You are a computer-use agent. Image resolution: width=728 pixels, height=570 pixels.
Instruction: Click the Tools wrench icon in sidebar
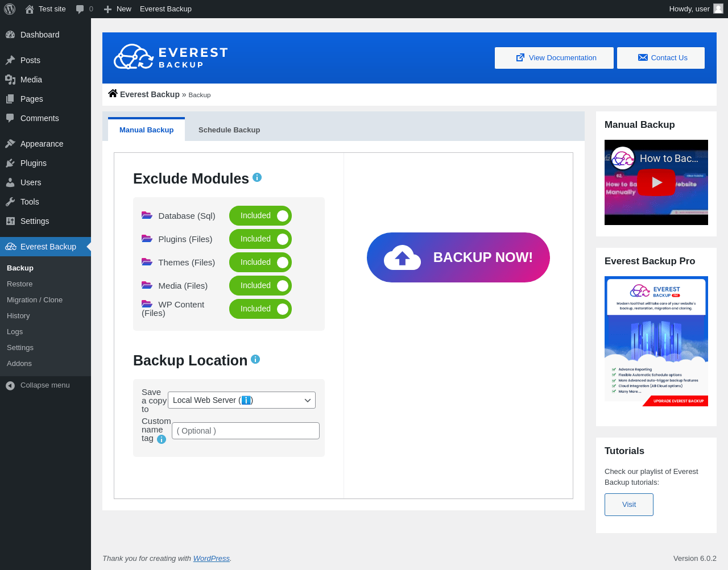10,202
